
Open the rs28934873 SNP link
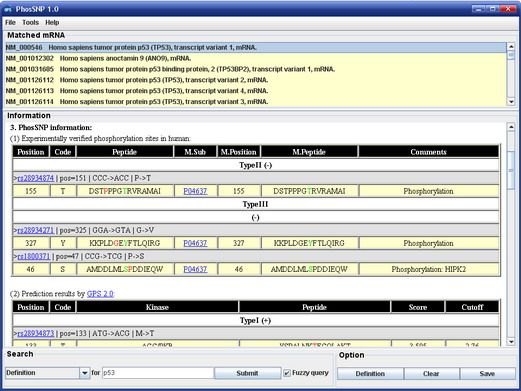(x=36, y=333)
